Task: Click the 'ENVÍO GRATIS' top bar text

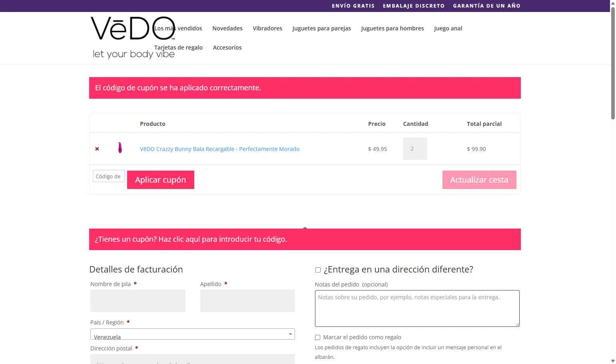Action: (x=353, y=6)
